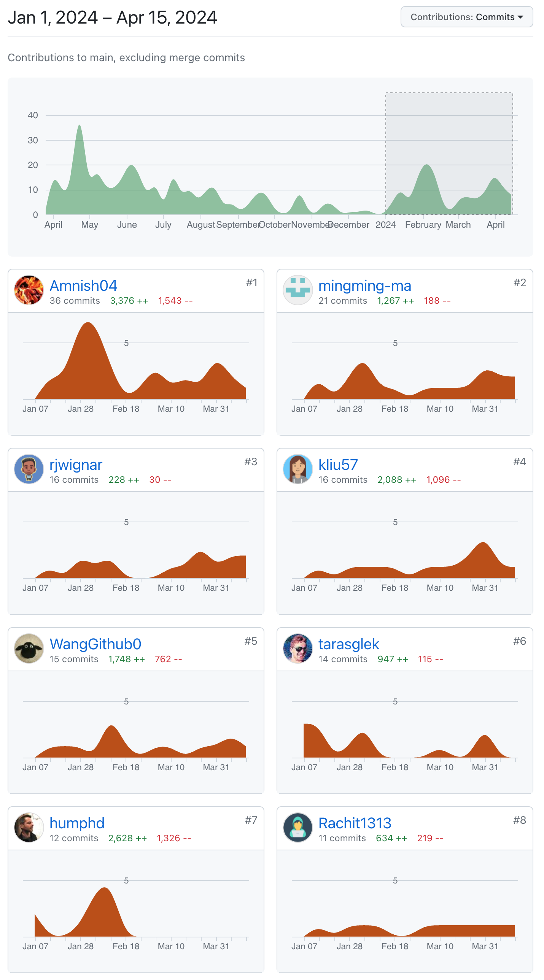Open the rjwignar username link

(x=76, y=465)
